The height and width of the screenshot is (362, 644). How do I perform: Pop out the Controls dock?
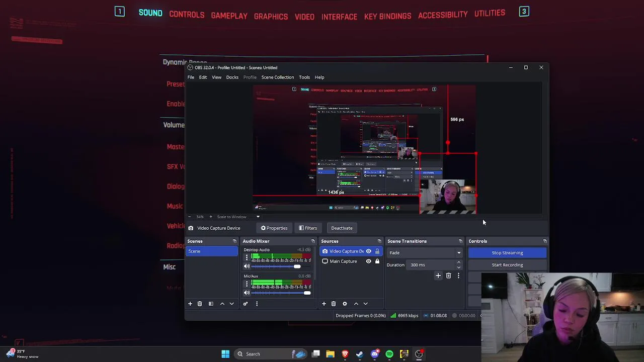point(545,241)
